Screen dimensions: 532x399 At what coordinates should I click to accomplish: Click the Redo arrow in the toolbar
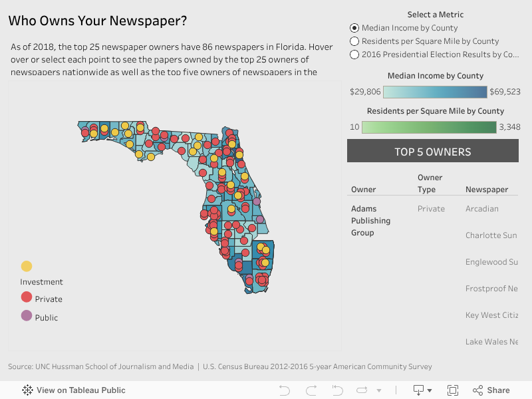311,390
